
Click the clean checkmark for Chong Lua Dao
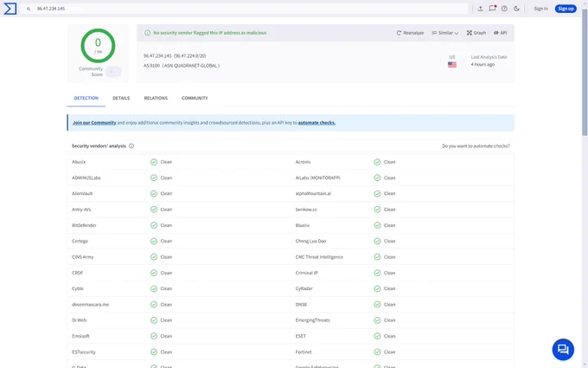(x=377, y=241)
